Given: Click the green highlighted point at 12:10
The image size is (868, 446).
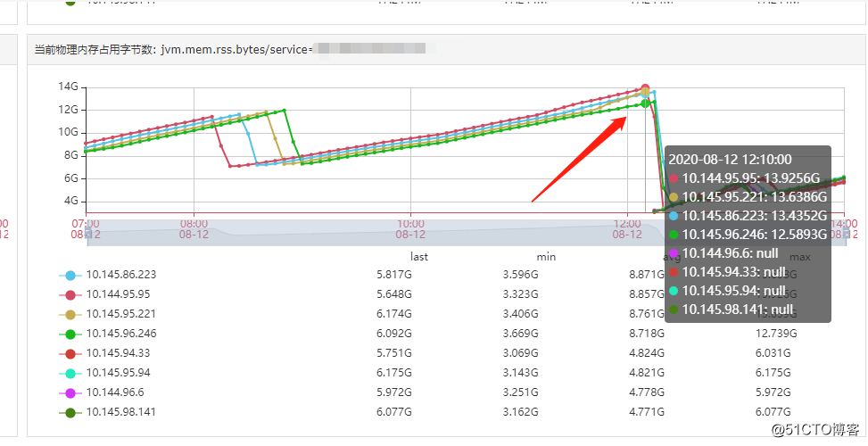Looking at the screenshot, I should coord(645,103).
